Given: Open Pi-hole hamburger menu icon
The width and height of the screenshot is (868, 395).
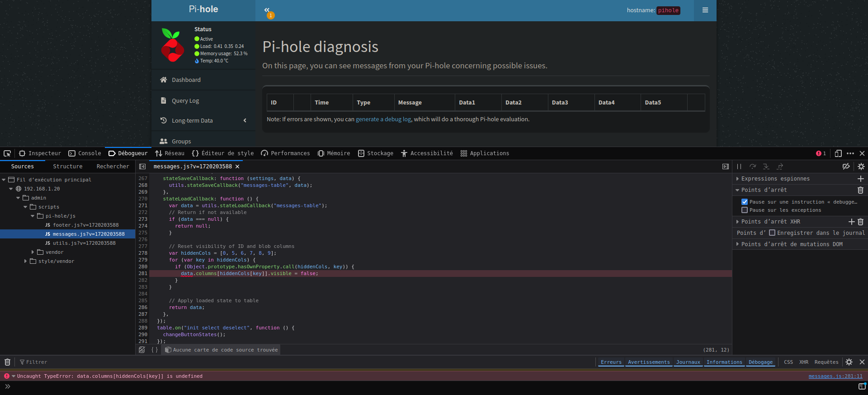Looking at the screenshot, I should (x=705, y=10).
